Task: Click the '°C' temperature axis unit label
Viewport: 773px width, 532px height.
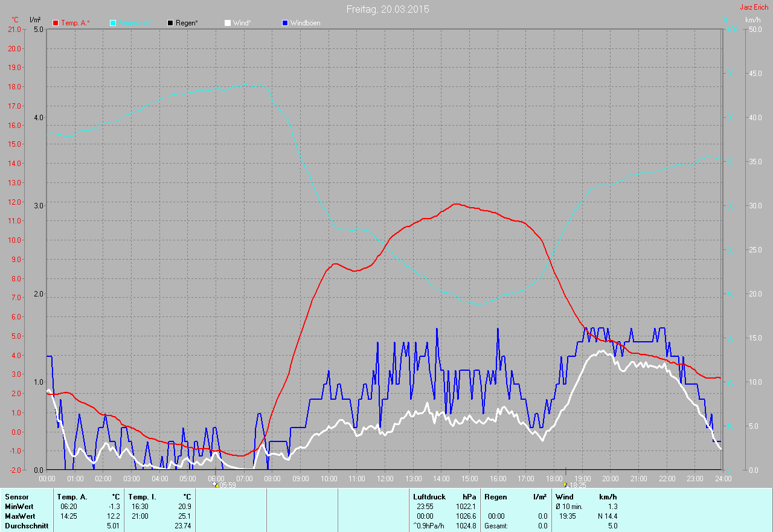Action: (15, 20)
